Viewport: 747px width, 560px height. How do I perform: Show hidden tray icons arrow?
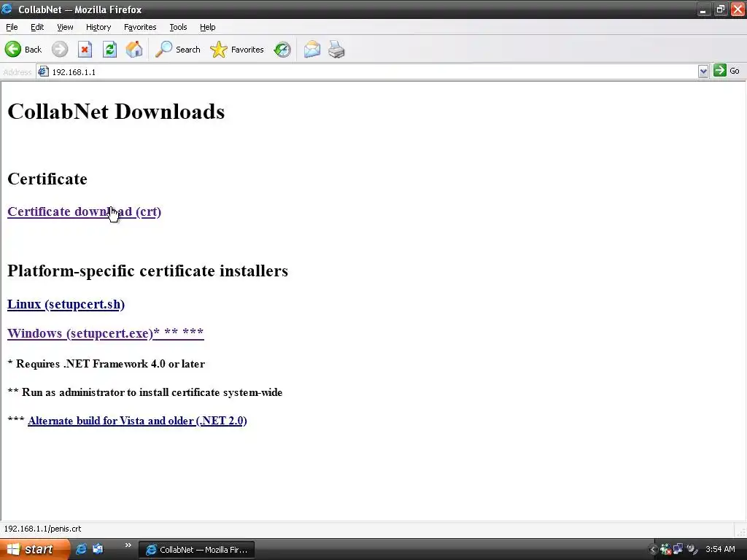tap(653, 550)
